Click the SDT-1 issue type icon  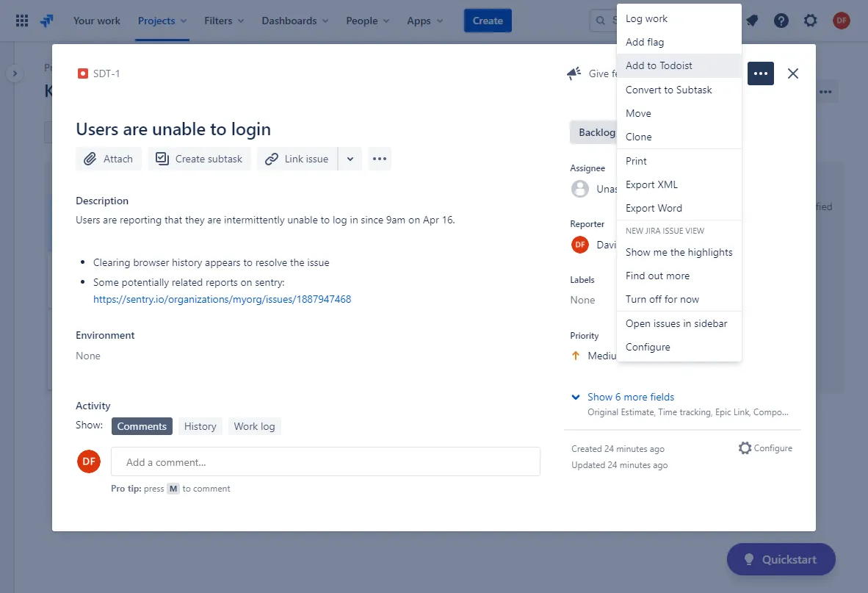pos(82,73)
